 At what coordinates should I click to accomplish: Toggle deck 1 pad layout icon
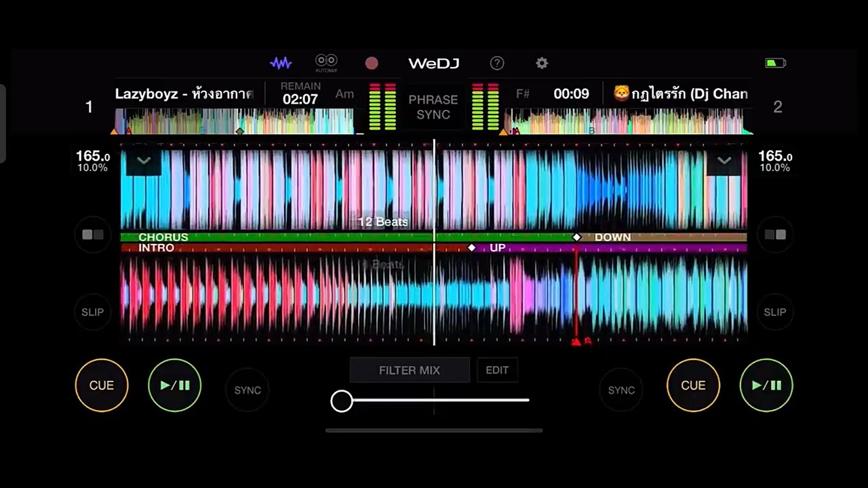[93, 235]
